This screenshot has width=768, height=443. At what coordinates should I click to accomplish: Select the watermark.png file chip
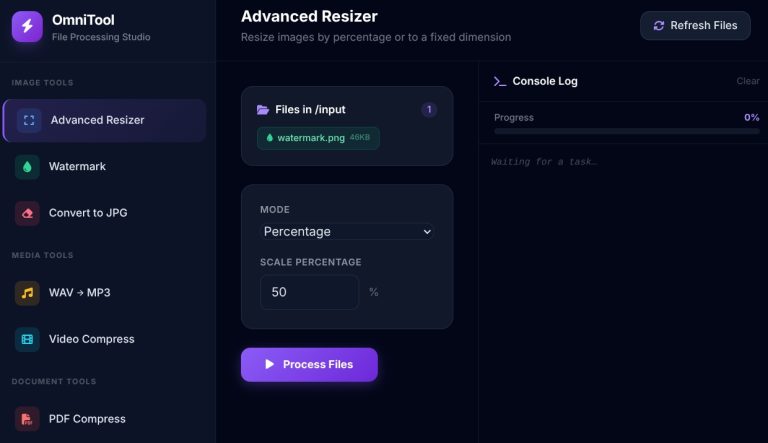pos(318,138)
